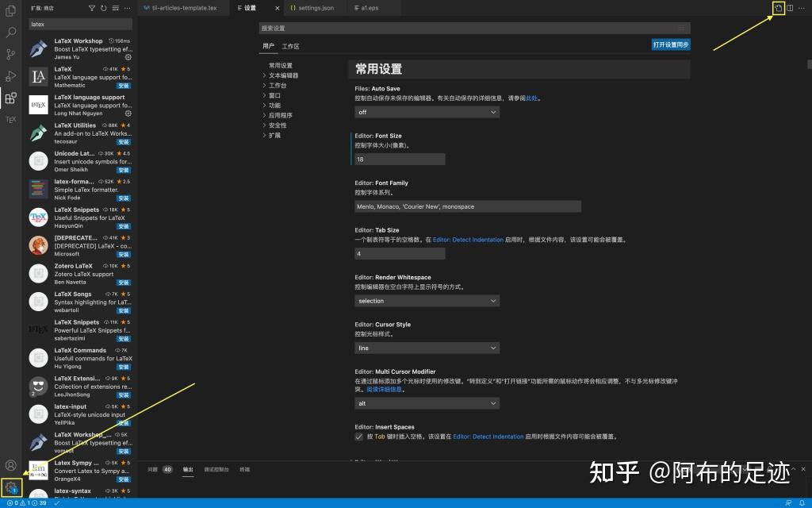Open the Cursor Style dropdown
The width and height of the screenshot is (812, 508).
(x=427, y=348)
